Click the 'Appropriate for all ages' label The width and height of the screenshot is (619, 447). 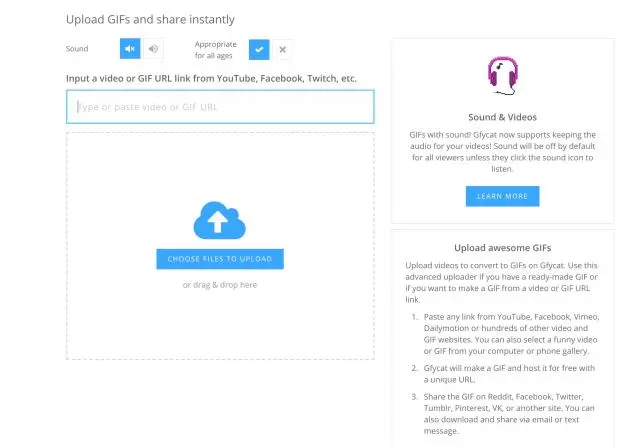pos(215,48)
